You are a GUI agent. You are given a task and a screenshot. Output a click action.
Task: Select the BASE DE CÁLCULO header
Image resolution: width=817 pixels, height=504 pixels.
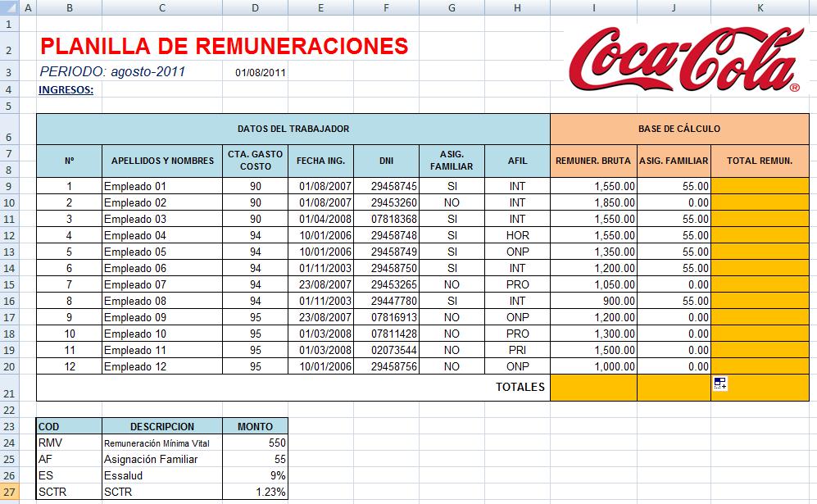coord(679,129)
